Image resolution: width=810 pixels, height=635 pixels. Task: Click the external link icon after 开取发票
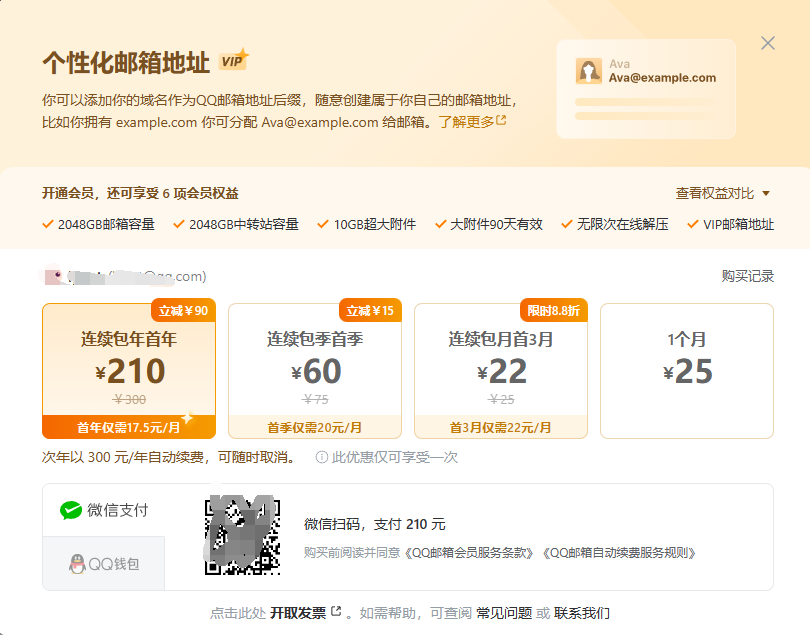click(x=336, y=612)
